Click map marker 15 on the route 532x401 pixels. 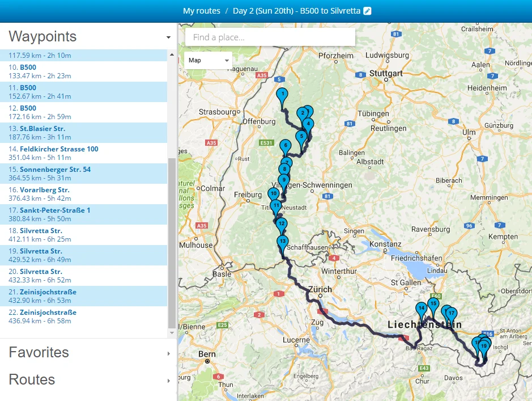tap(433, 305)
